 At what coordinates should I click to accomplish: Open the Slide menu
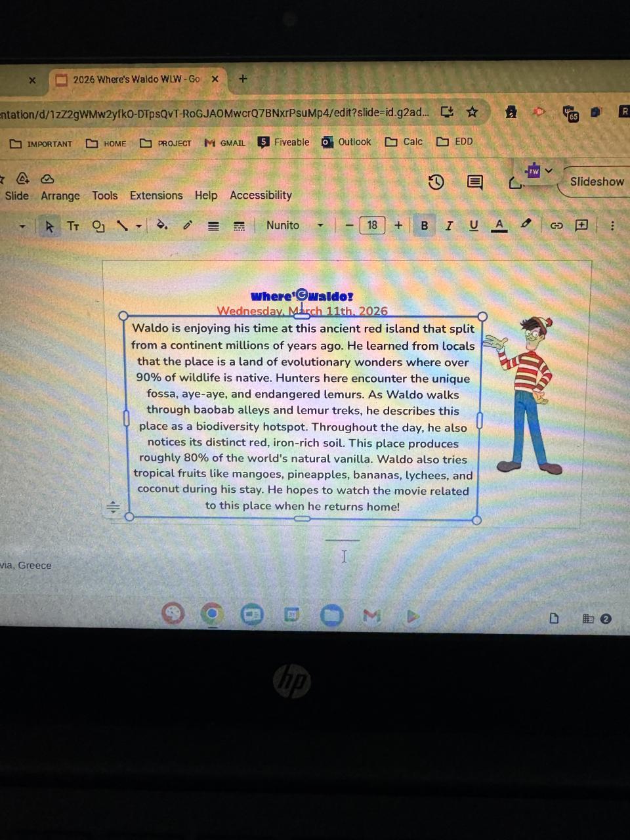[16, 196]
